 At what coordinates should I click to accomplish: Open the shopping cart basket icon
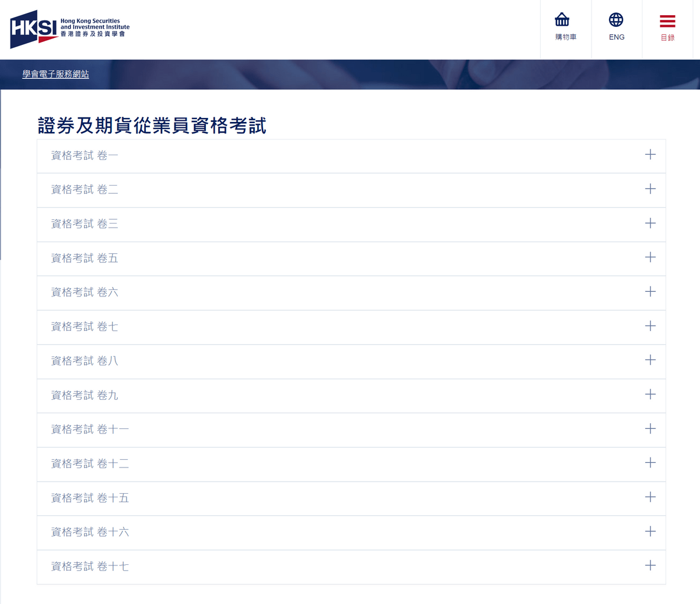tap(562, 20)
